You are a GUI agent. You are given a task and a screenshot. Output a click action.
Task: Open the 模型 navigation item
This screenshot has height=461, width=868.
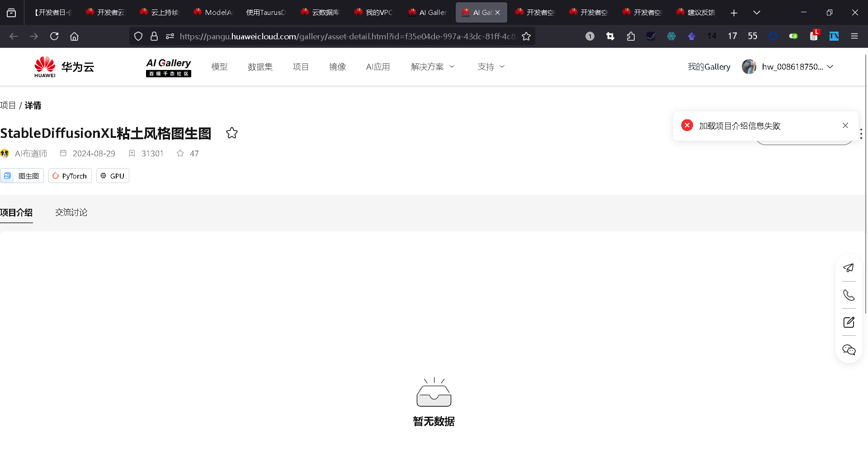(219, 67)
